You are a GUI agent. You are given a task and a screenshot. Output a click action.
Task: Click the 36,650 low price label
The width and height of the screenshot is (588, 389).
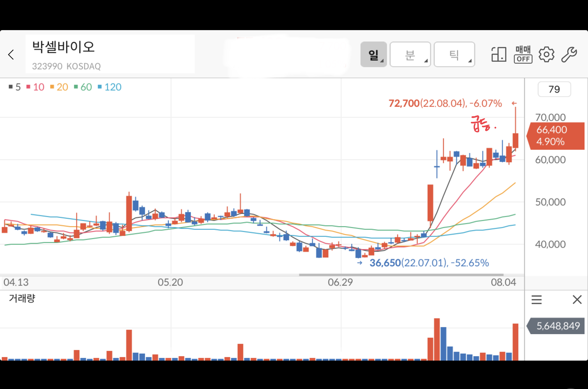429,263
